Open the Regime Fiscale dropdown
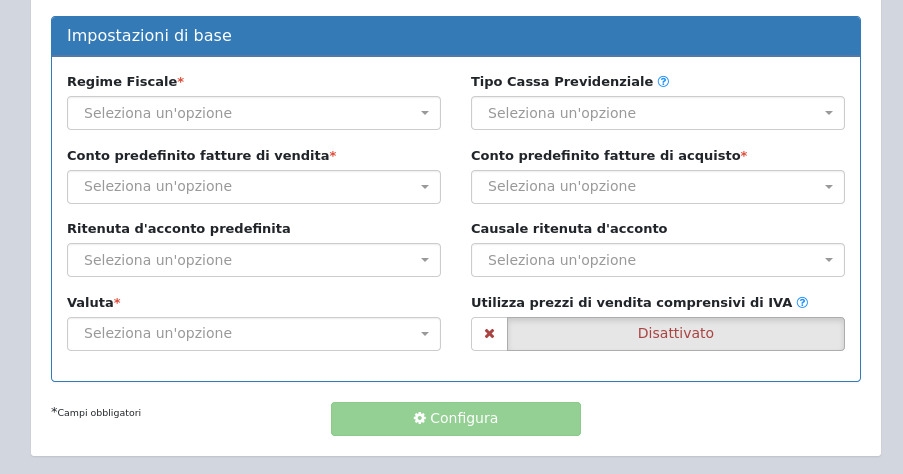Image resolution: width=903 pixels, height=474 pixels. [x=253, y=113]
